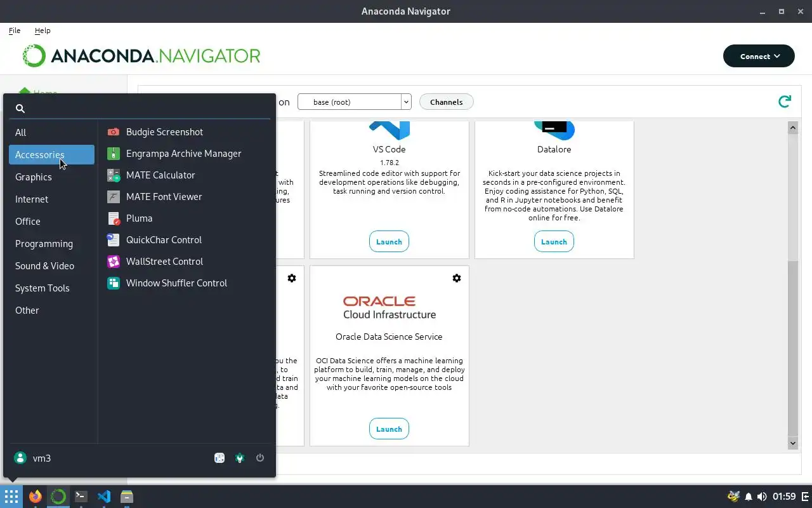
Task: Open the Oracle Data Science Service gear options
Action: 457,278
